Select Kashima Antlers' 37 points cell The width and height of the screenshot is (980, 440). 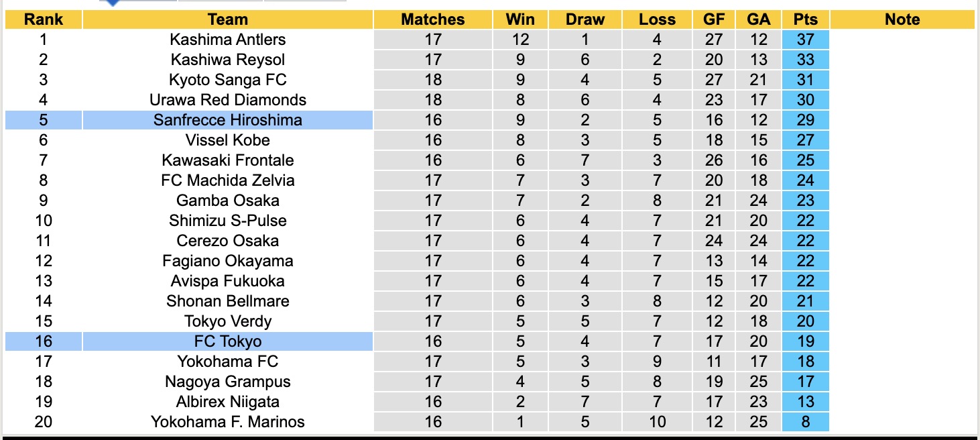click(x=805, y=40)
